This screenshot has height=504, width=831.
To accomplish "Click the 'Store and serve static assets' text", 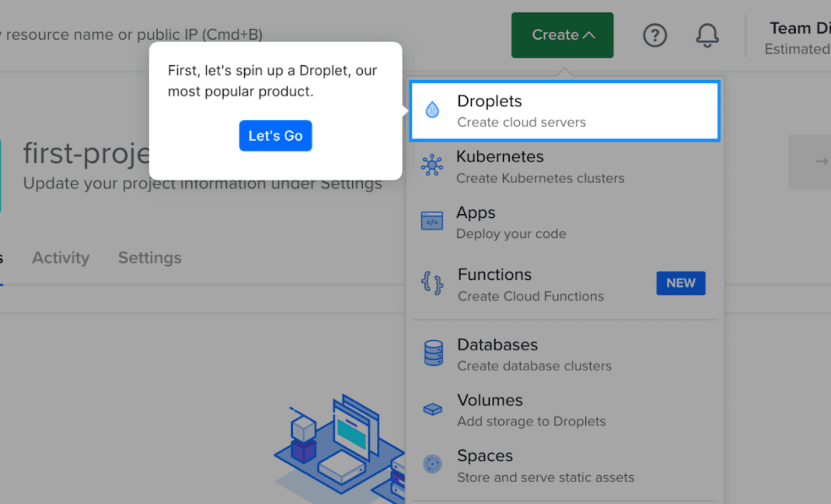I will [546, 478].
